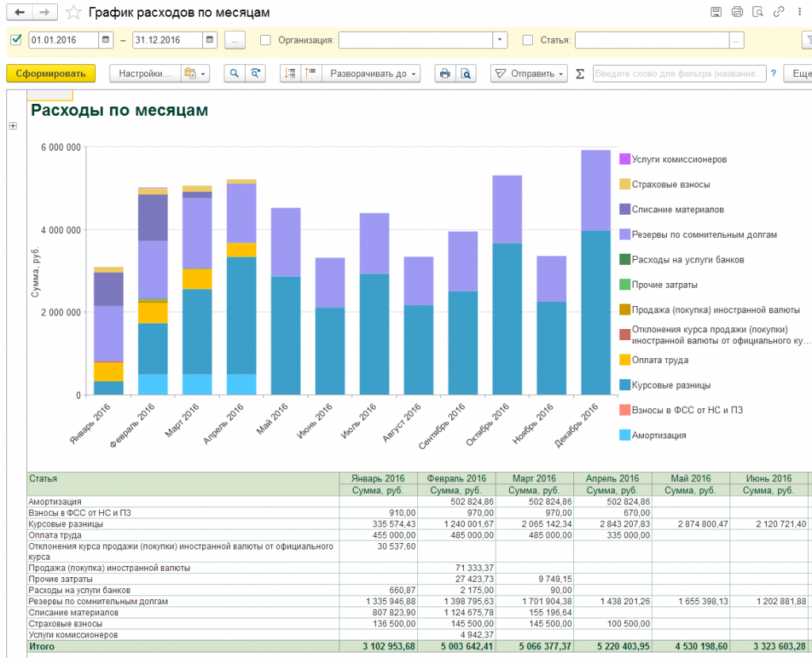Viewport: 812px width, 658px height.
Task: Open the Организация dropdown list
Action: 500,40
